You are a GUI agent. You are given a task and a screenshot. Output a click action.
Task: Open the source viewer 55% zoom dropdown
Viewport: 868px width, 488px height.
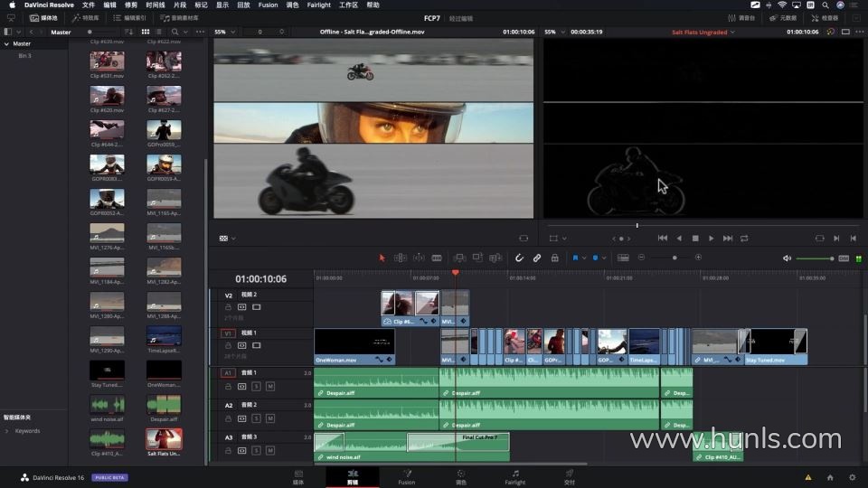pyautogui.click(x=223, y=32)
